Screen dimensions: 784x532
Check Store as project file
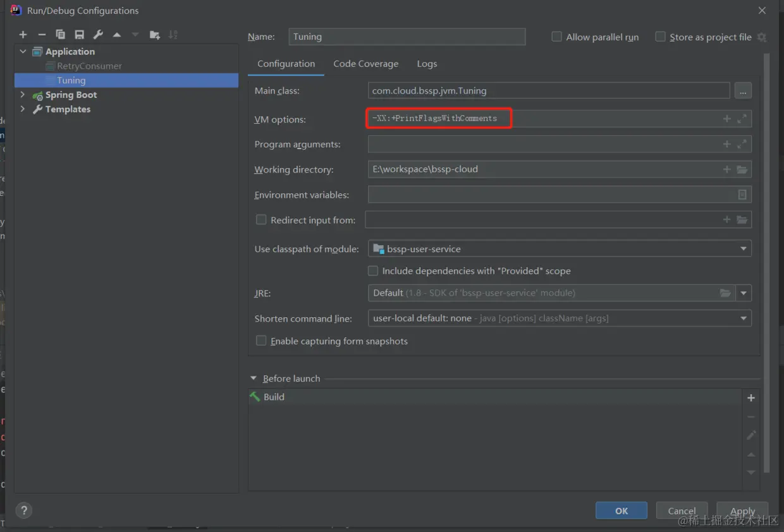pos(661,37)
